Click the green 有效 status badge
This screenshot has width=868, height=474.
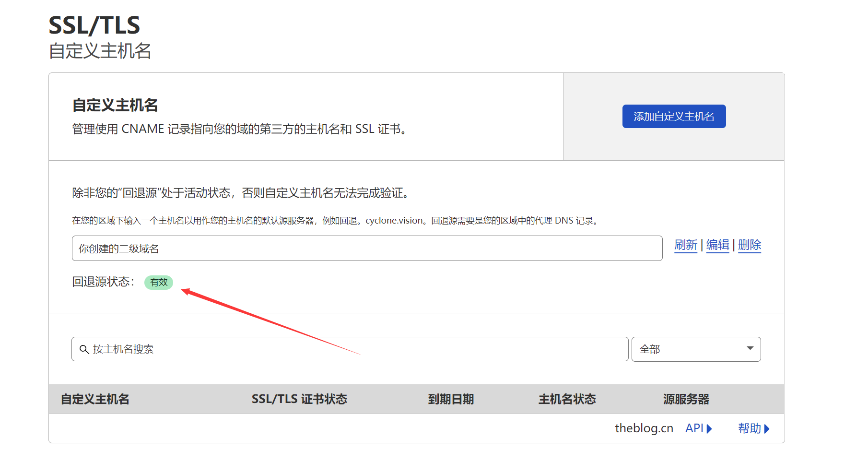[159, 283]
